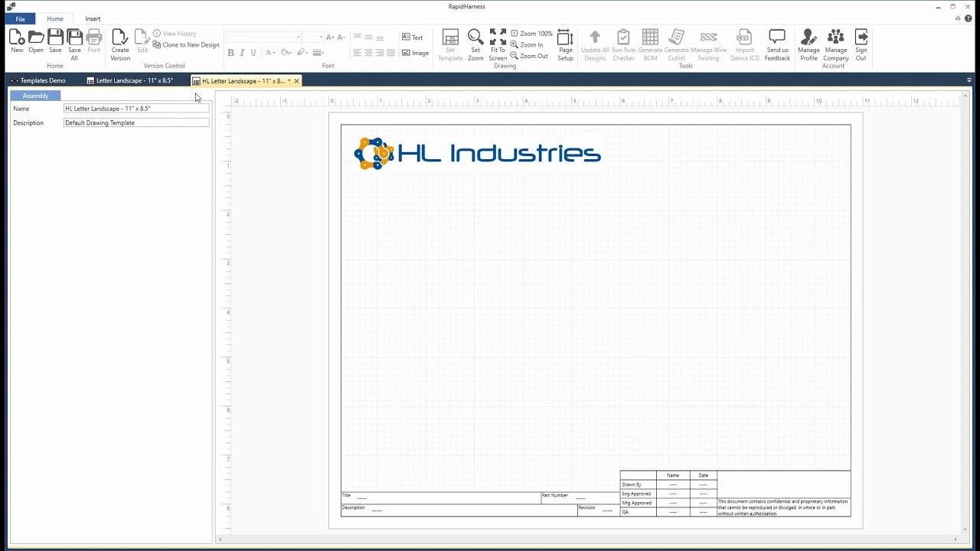Open the font family combo box
980x551 pixels.
pos(264,37)
